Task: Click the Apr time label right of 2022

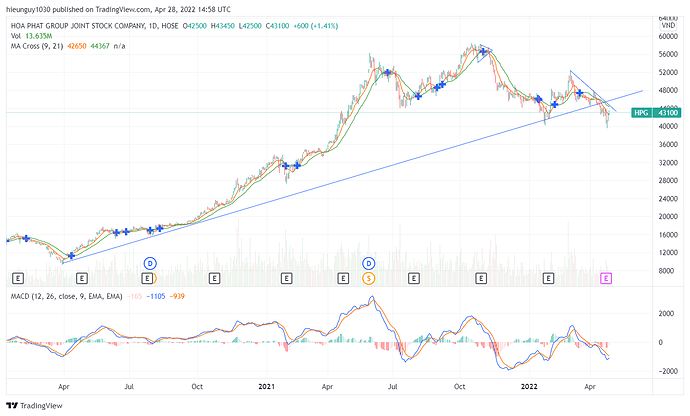Action: (590, 387)
